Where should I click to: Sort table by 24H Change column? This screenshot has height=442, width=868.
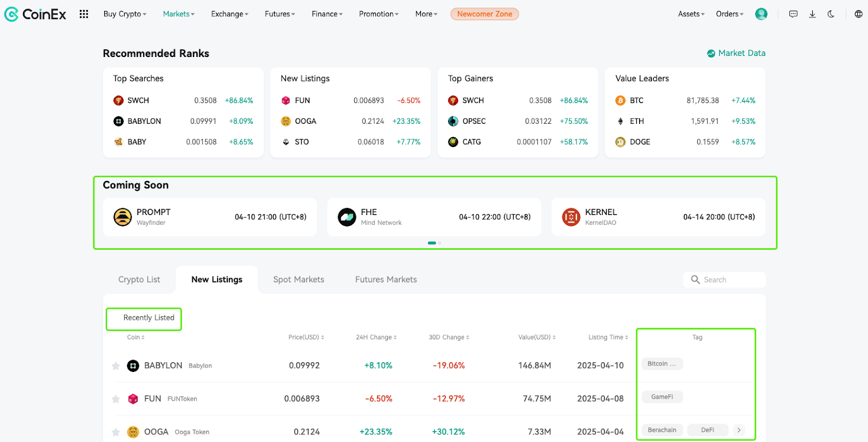(x=376, y=337)
